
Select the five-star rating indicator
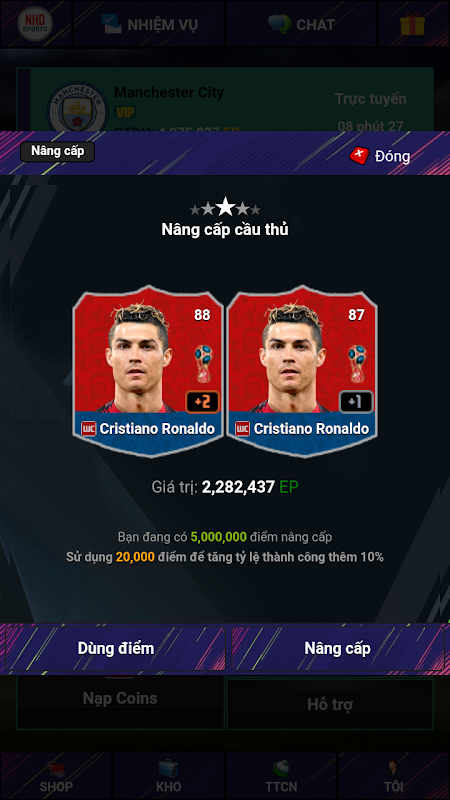[225, 208]
